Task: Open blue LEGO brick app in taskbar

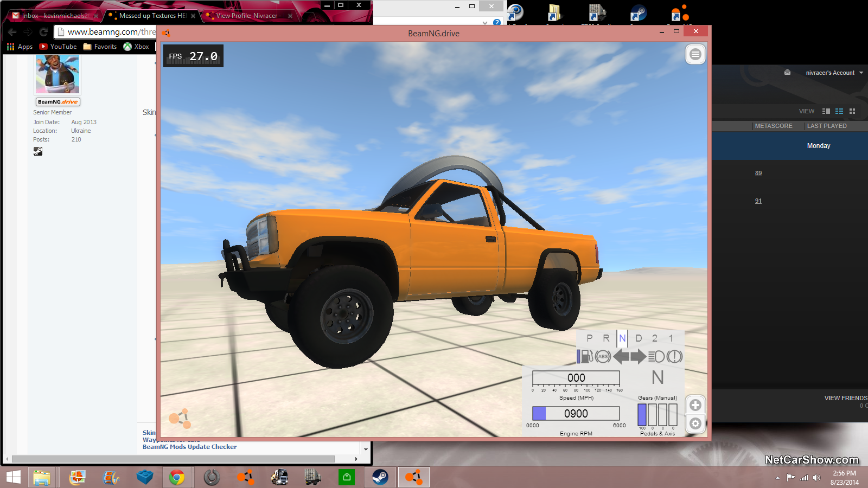Action: tap(145, 477)
